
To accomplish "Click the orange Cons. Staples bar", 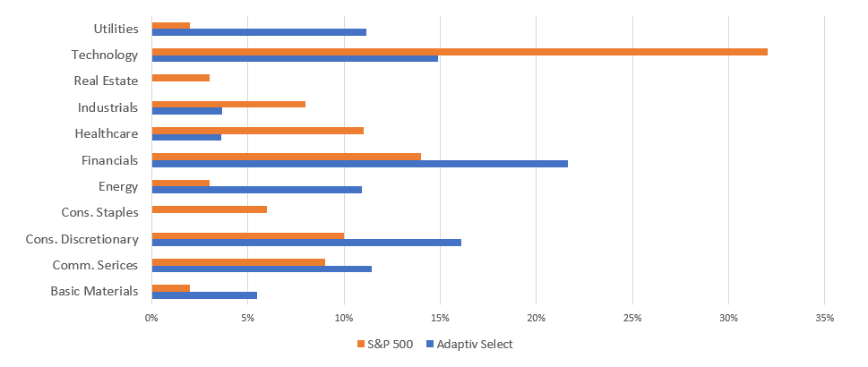I will (x=210, y=209).
